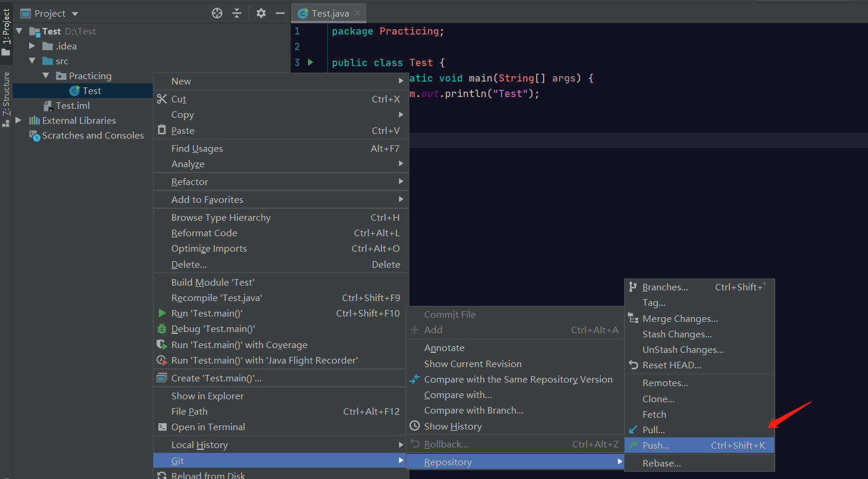Select Clone... entry
The width and height of the screenshot is (868, 479).
click(700, 399)
